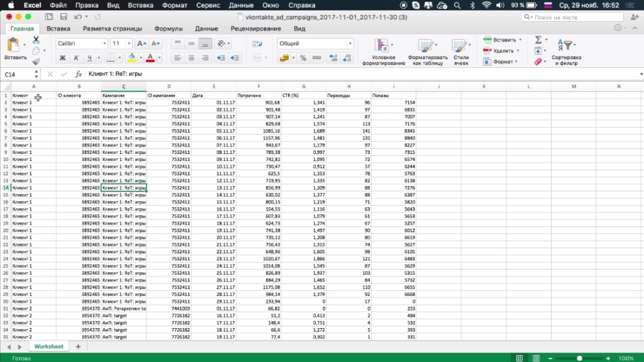The height and width of the screenshot is (362, 644).
Task: Increase decimal places
Action: click(333, 58)
